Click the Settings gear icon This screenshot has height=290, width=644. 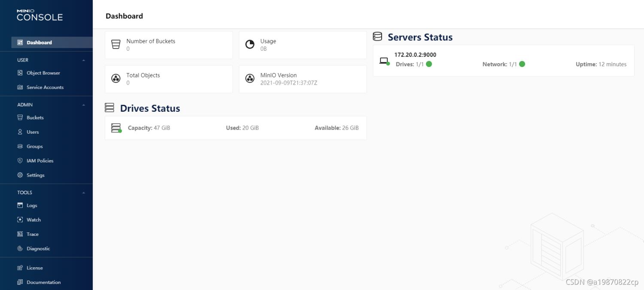(x=20, y=175)
